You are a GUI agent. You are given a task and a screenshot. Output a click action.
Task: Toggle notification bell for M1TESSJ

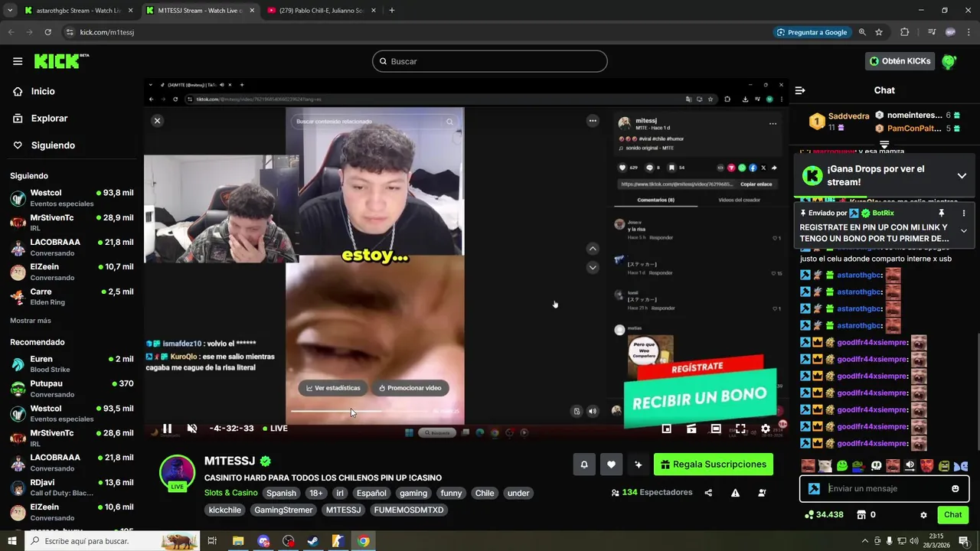(584, 465)
